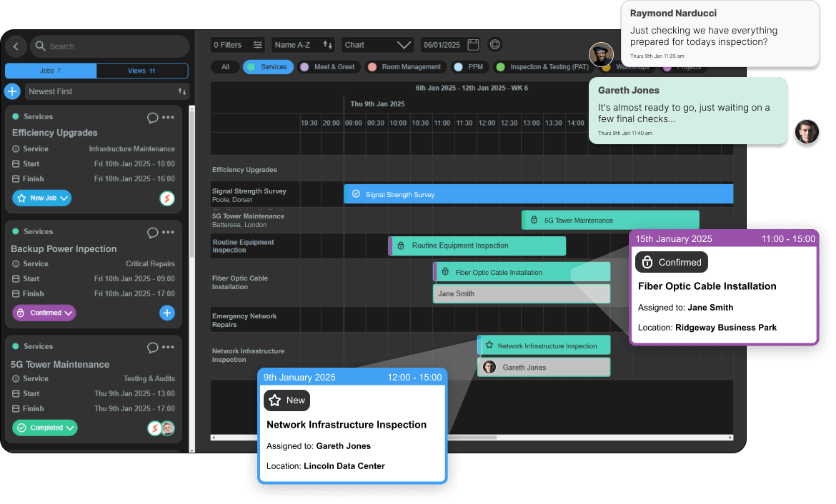This screenshot has height=504, width=836.
Task: Click the filter sliders icon next to 0 Filters
Action: [x=258, y=45]
